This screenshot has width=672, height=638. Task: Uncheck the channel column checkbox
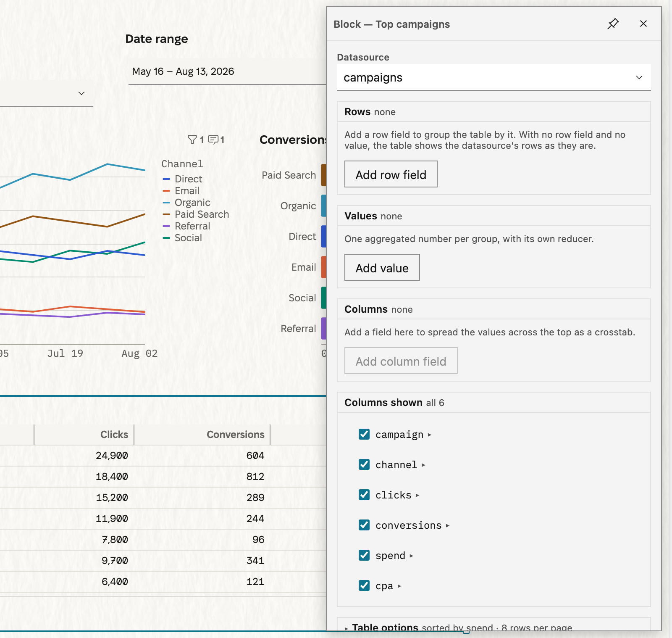364,464
